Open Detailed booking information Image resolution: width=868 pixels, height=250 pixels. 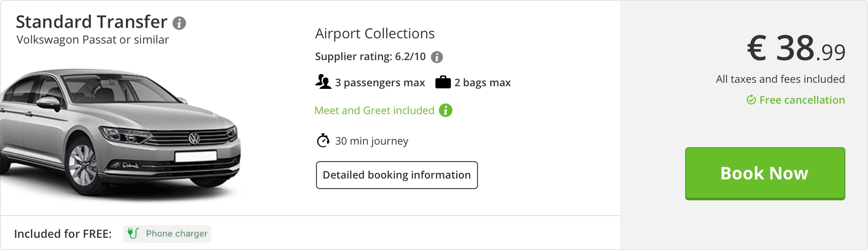point(397,175)
